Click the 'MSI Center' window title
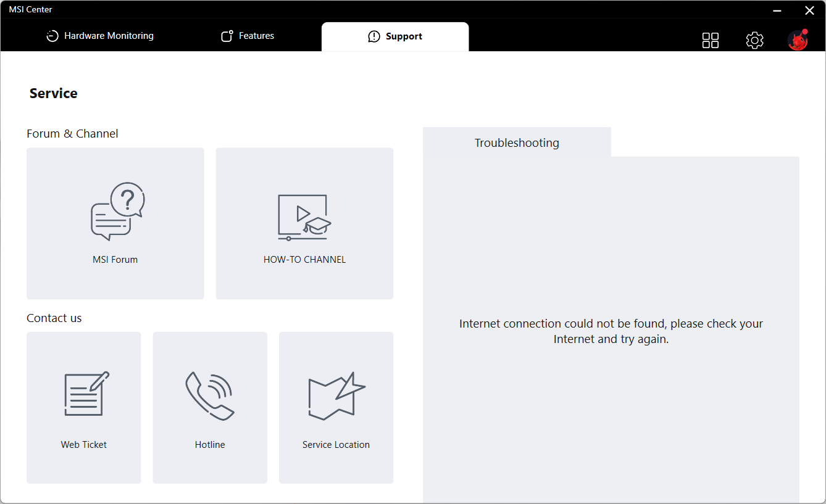 tap(30, 9)
